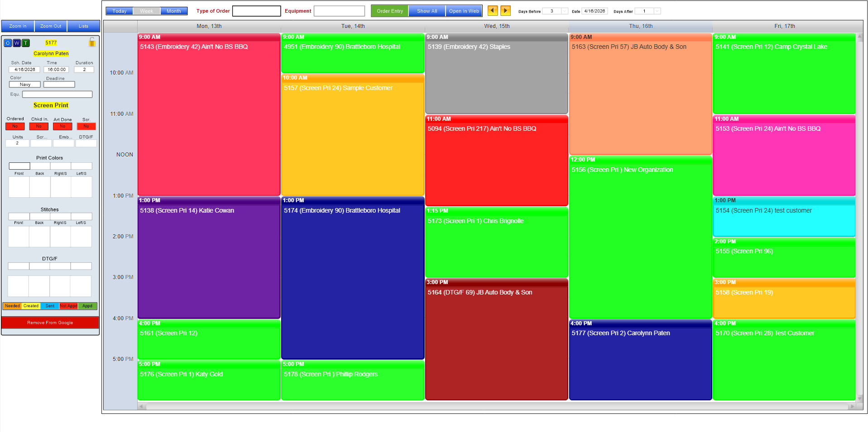The width and height of the screenshot is (868, 432).
Task: Select the green T icon
Action: pos(26,43)
